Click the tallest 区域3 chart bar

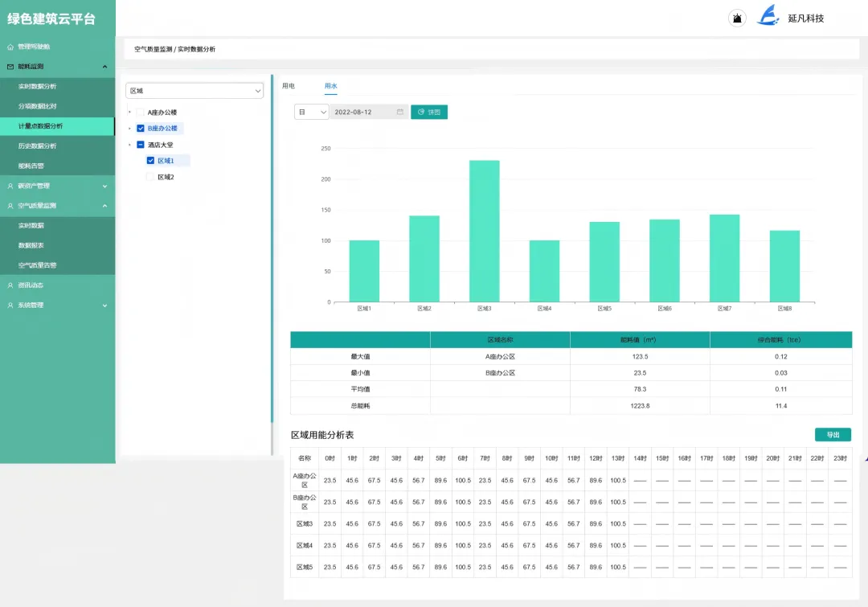point(485,231)
